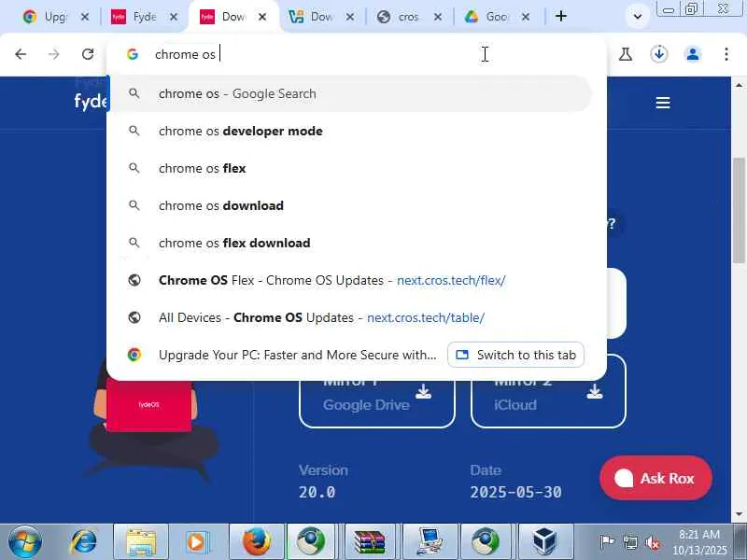Open the Chrome Labs flask icon
747x560 pixels.
[x=626, y=54]
